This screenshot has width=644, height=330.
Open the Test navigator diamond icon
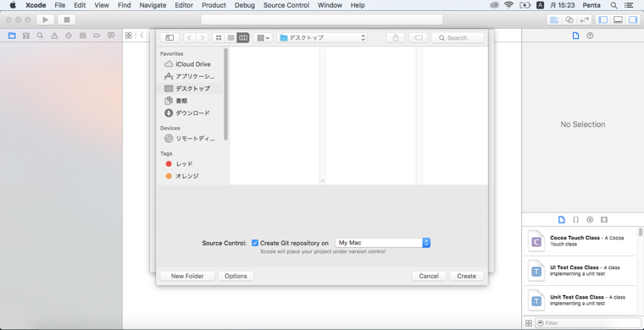coord(69,36)
